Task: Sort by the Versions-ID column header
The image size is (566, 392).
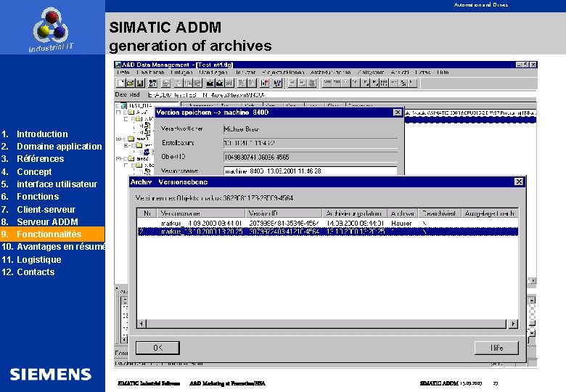Action: tap(284, 213)
